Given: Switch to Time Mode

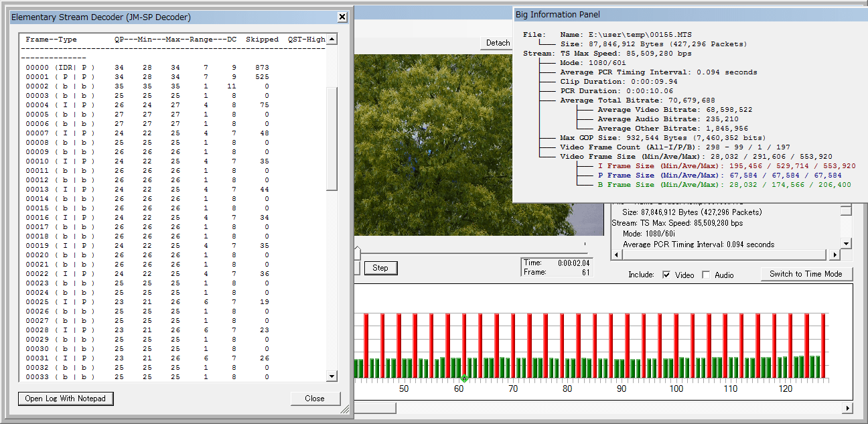Looking at the screenshot, I should coord(806,274).
